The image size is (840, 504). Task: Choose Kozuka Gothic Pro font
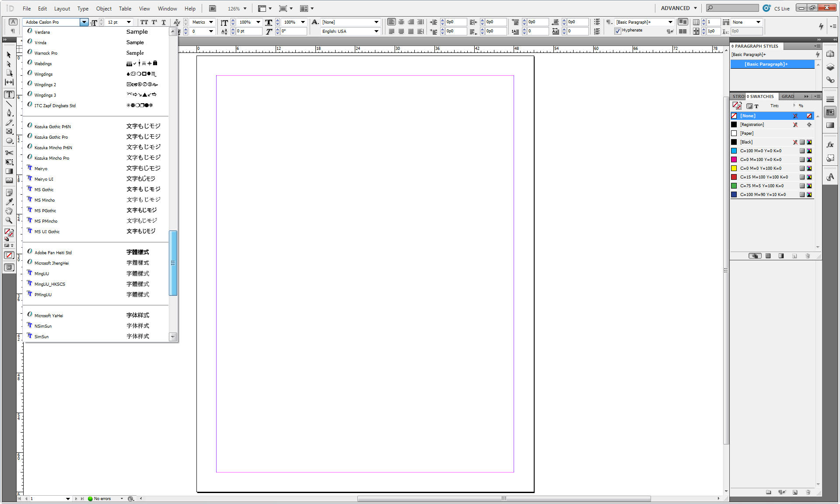95,136
